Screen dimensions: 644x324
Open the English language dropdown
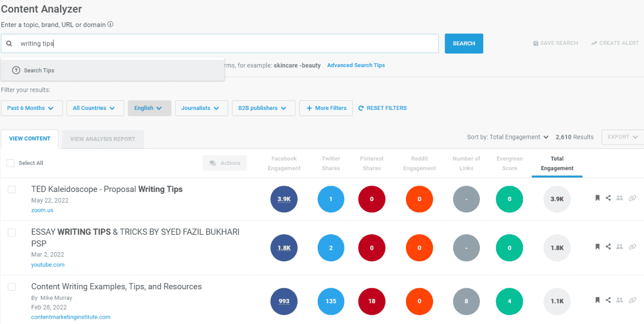(x=150, y=108)
